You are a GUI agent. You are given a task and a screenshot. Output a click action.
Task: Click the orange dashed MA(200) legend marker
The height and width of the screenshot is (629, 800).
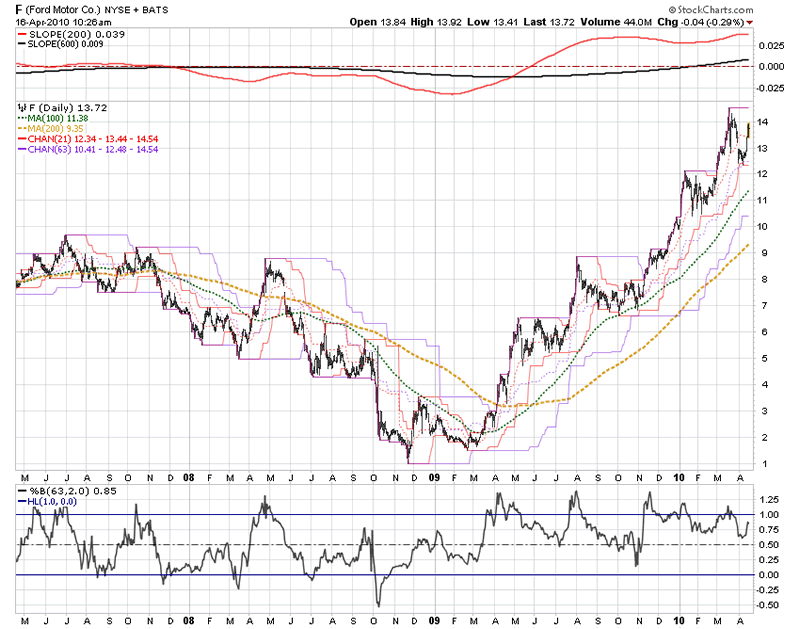[21, 128]
